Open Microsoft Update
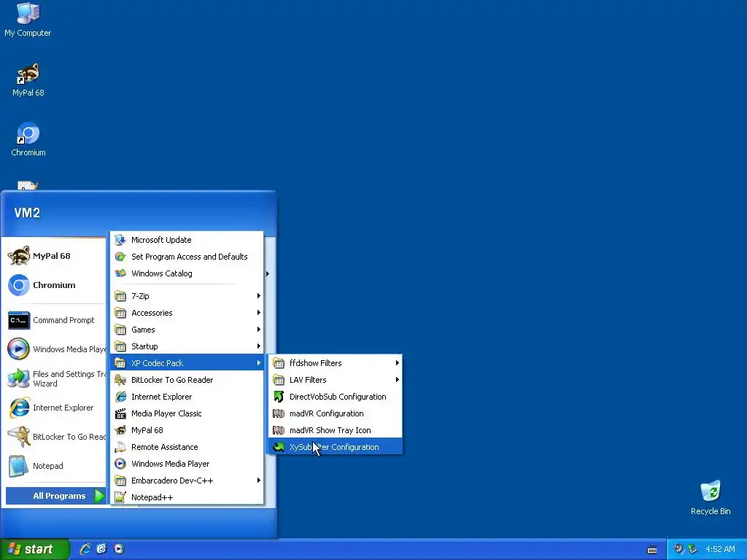The image size is (747, 560). (x=187, y=239)
